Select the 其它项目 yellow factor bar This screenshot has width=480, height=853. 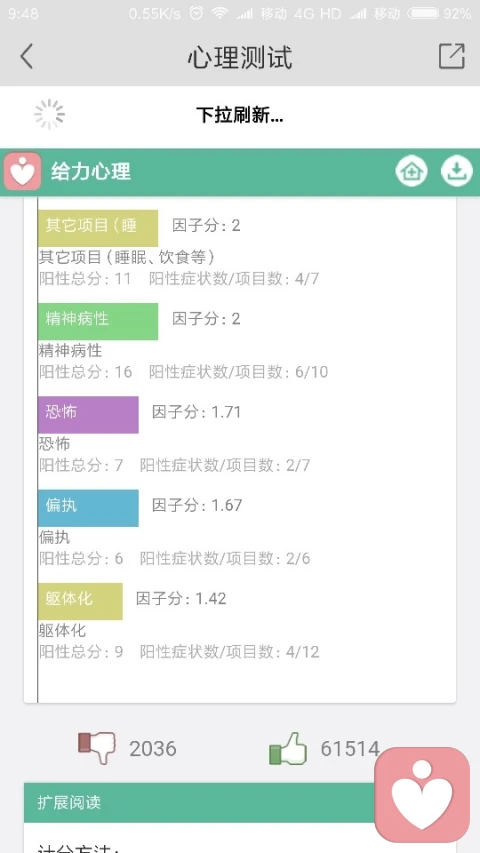click(x=98, y=228)
